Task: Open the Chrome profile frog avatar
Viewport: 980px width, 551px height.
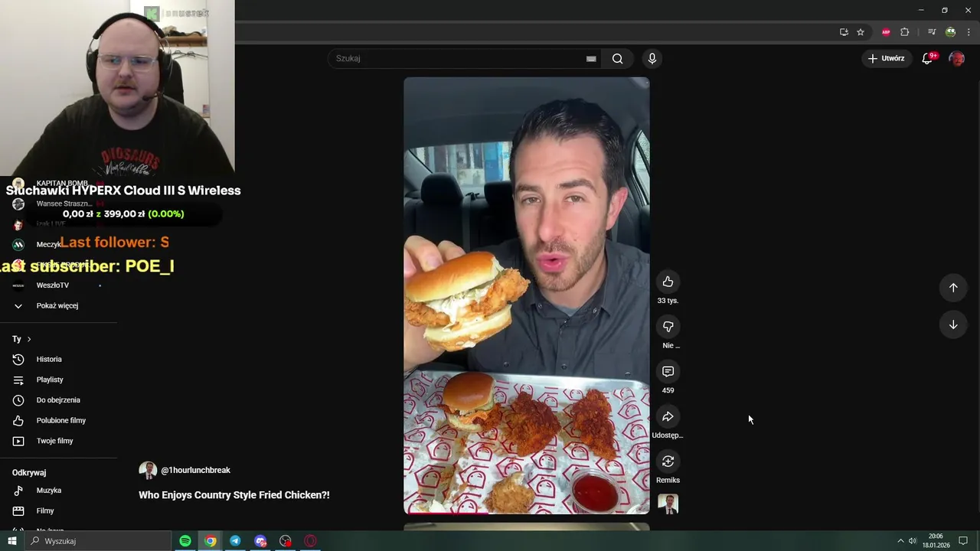Action: pyautogui.click(x=950, y=32)
